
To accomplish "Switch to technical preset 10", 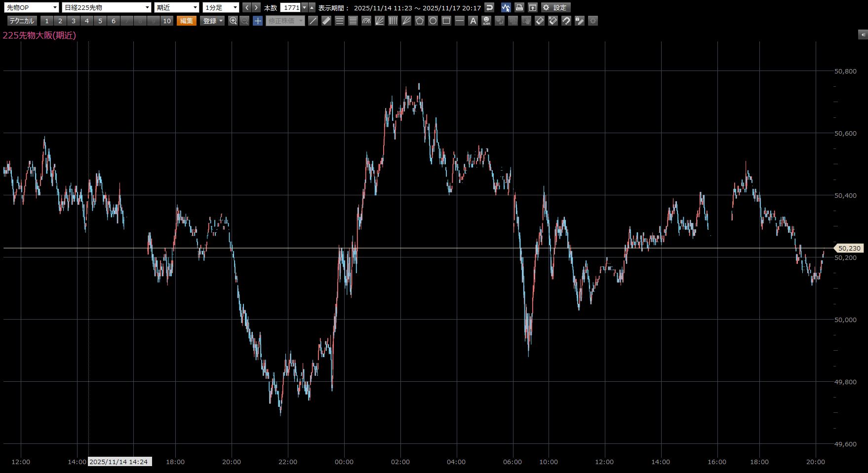I will coord(167,21).
